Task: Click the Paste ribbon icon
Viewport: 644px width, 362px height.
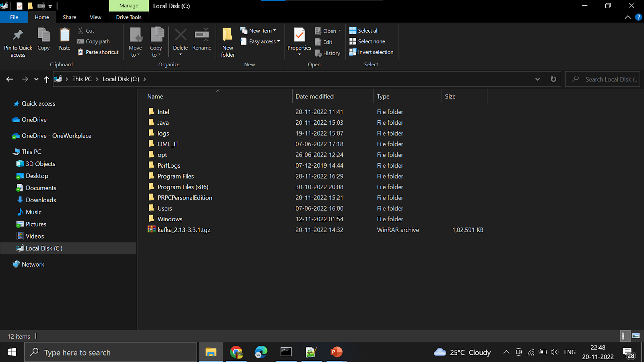Action: click(64, 35)
